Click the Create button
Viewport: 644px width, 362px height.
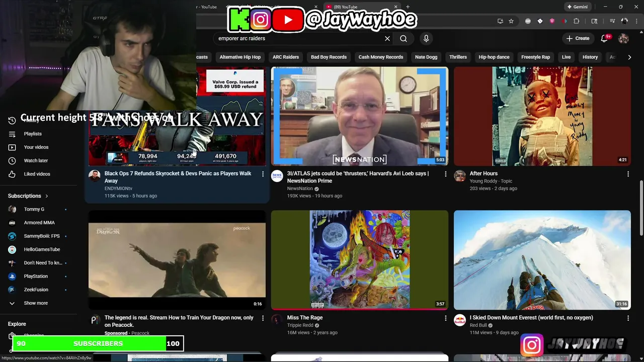click(x=578, y=38)
